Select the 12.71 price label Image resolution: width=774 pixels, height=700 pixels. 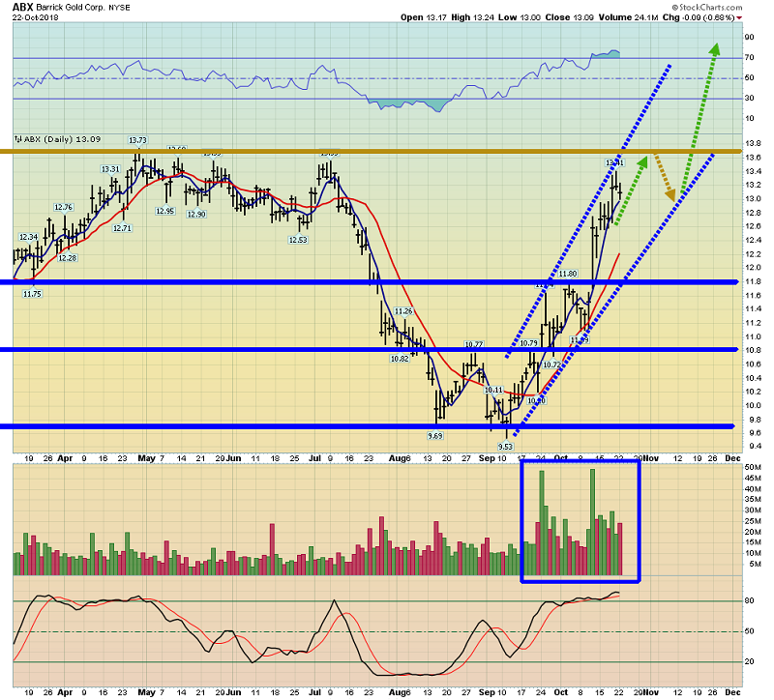coord(123,228)
